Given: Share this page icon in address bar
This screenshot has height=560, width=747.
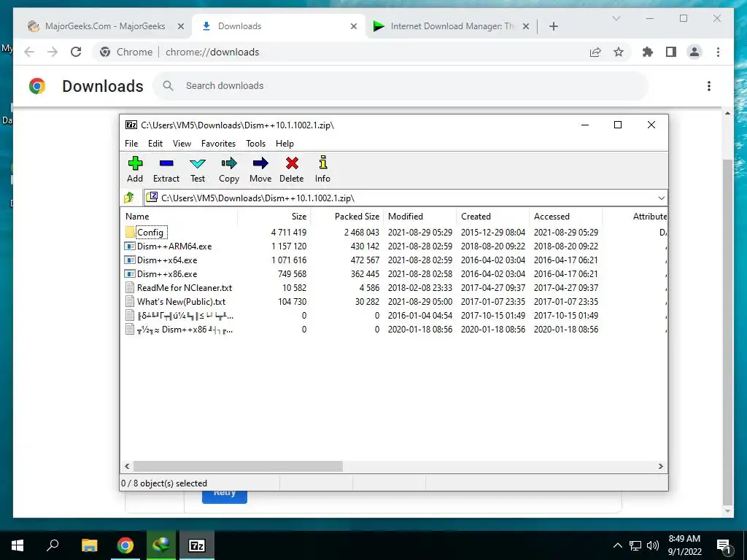Looking at the screenshot, I should (595, 52).
